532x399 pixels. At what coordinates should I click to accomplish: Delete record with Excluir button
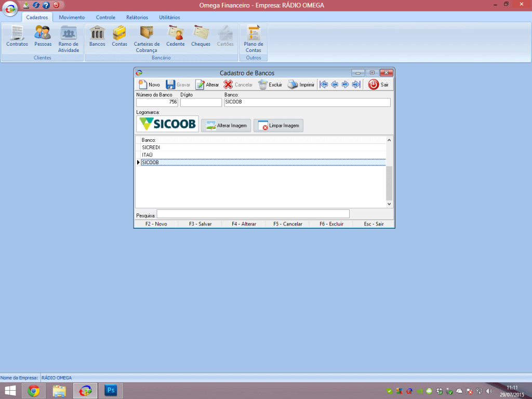click(x=270, y=85)
